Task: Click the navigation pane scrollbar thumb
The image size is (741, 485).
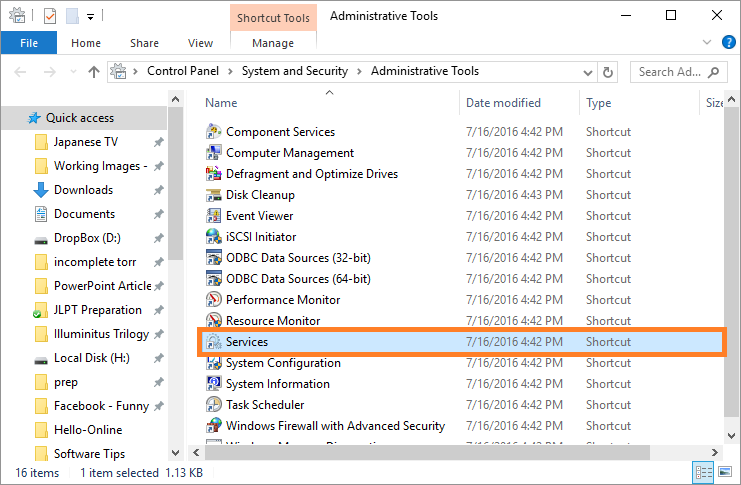Action: pos(175,183)
